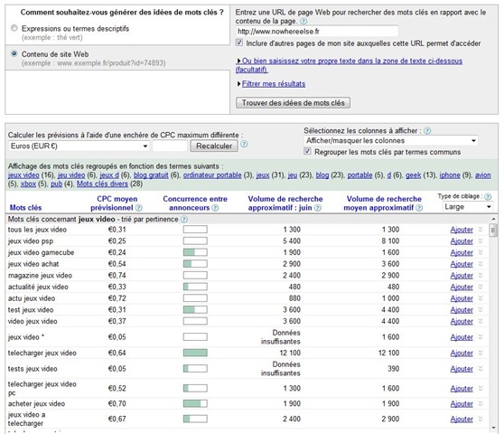Click the €0,64 CPC value cell
The image size is (504, 434).
(x=117, y=353)
